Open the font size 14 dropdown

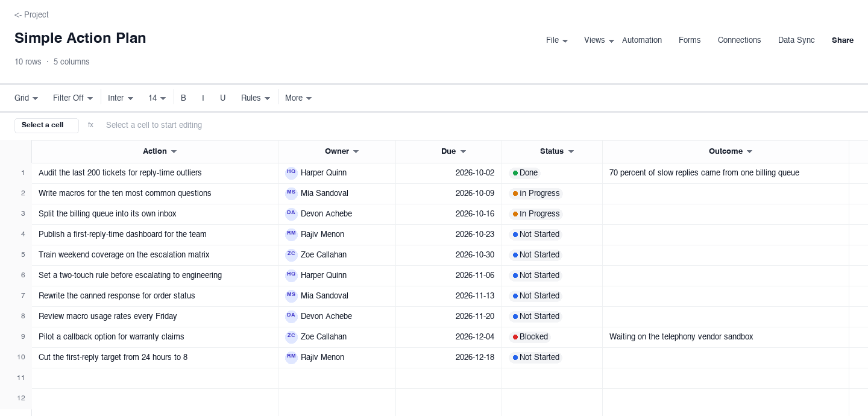157,98
